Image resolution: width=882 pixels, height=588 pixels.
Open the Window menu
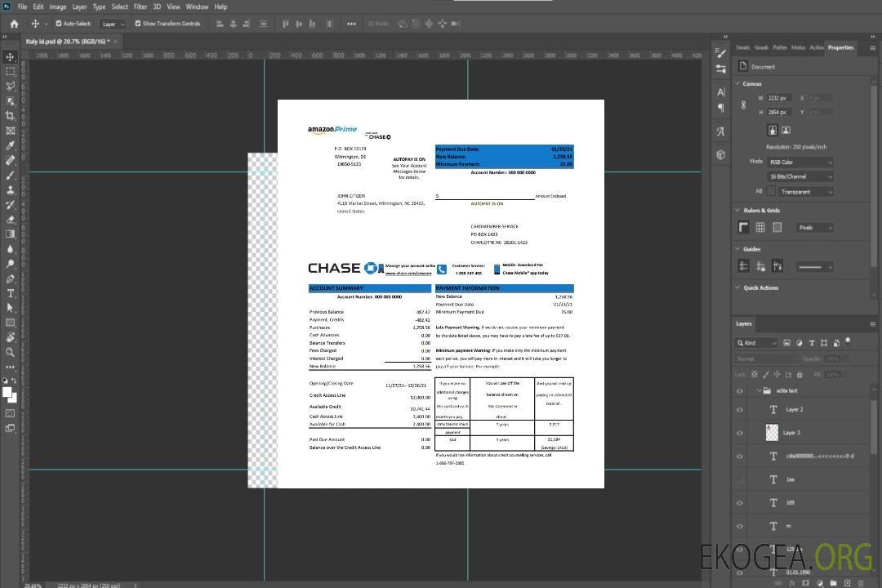(197, 7)
